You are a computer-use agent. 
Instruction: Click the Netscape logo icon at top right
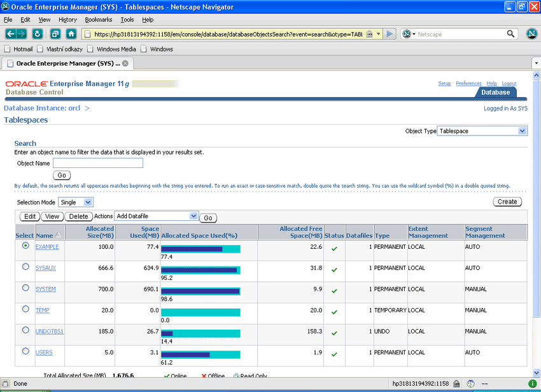point(531,34)
